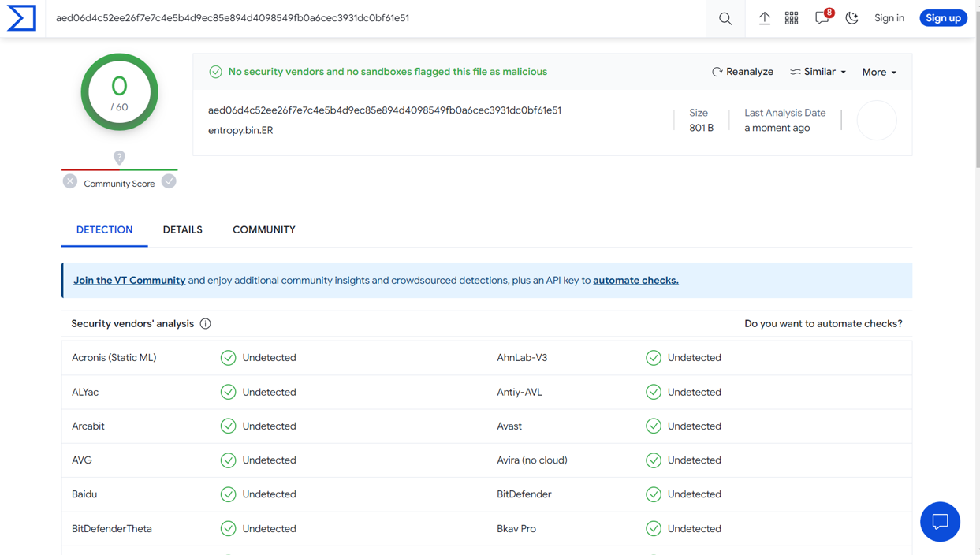
Task: Open the apps grid icon
Action: (x=792, y=18)
